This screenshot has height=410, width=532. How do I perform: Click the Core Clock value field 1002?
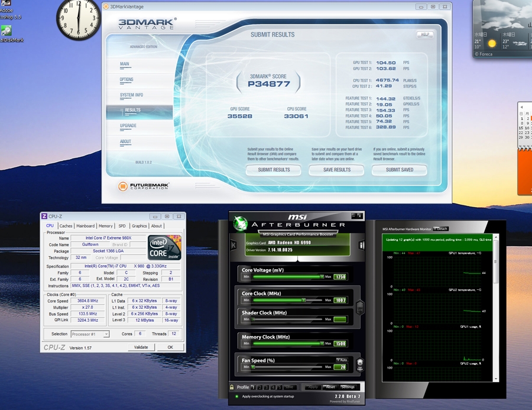pos(340,301)
